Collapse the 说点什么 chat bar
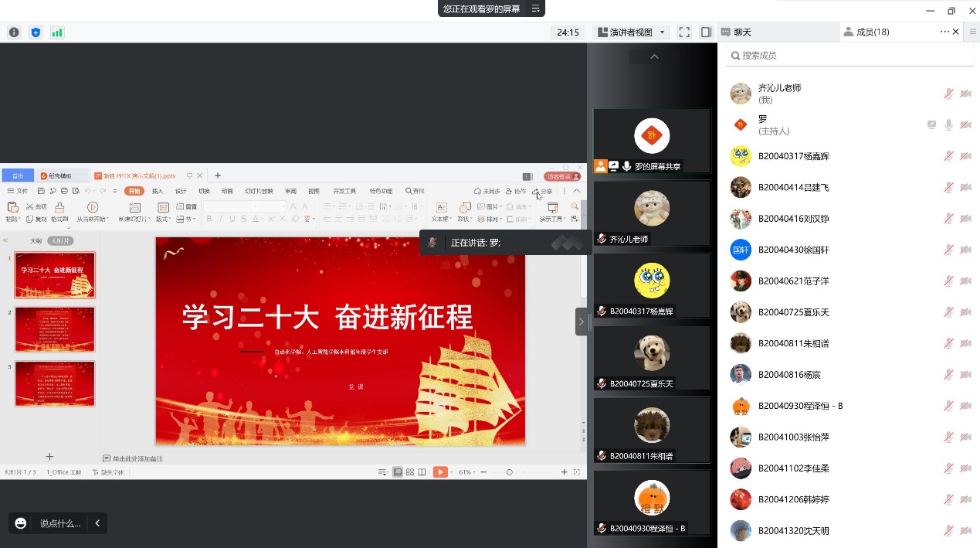 tap(97, 523)
